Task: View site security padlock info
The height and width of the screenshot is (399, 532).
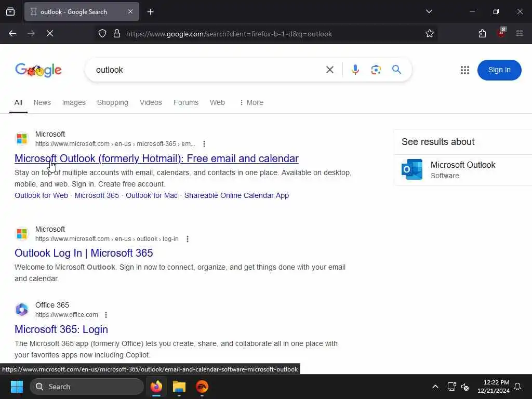Action: [x=117, y=34]
